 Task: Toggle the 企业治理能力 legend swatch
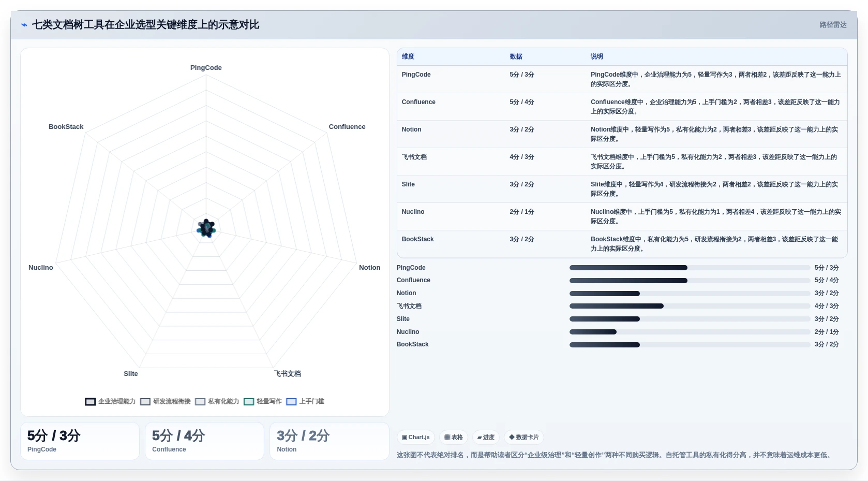[x=91, y=402]
